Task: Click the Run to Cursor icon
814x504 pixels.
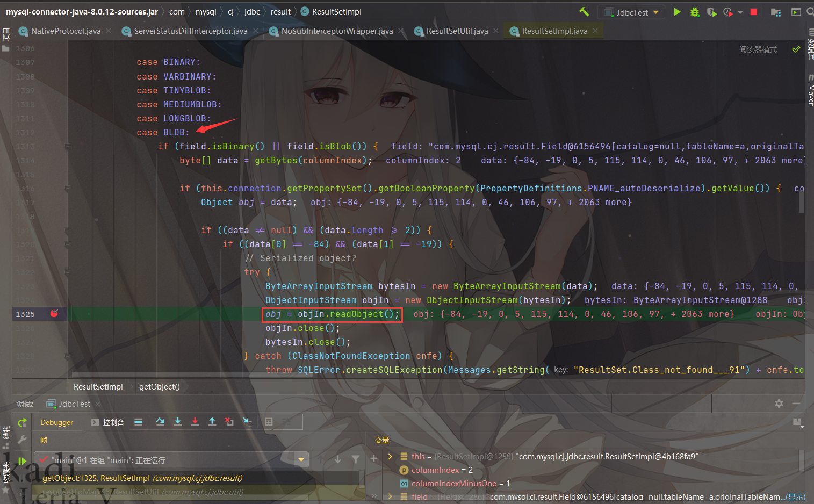Action: click(x=247, y=422)
